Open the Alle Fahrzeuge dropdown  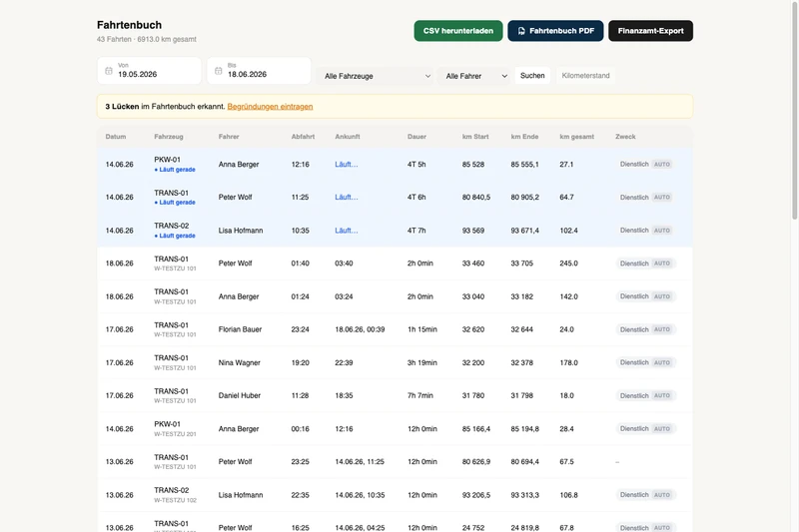click(376, 76)
